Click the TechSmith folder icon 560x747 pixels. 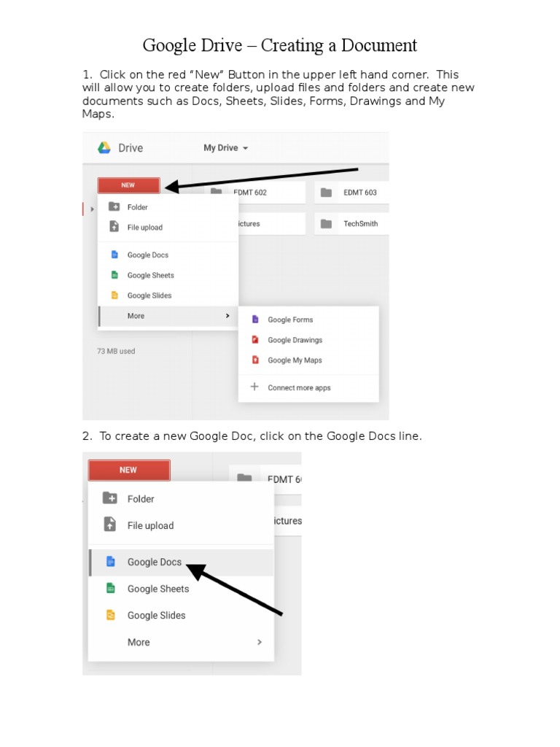[x=326, y=223]
